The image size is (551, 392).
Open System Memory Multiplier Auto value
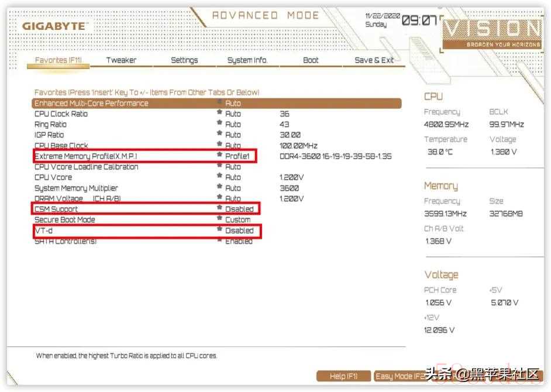pyautogui.click(x=233, y=188)
